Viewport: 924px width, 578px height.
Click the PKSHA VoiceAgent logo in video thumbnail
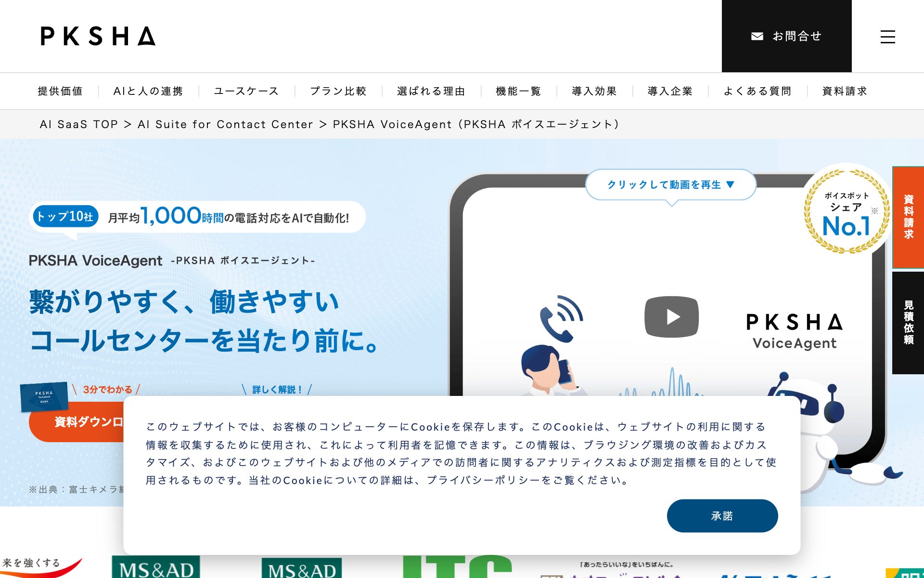click(795, 331)
